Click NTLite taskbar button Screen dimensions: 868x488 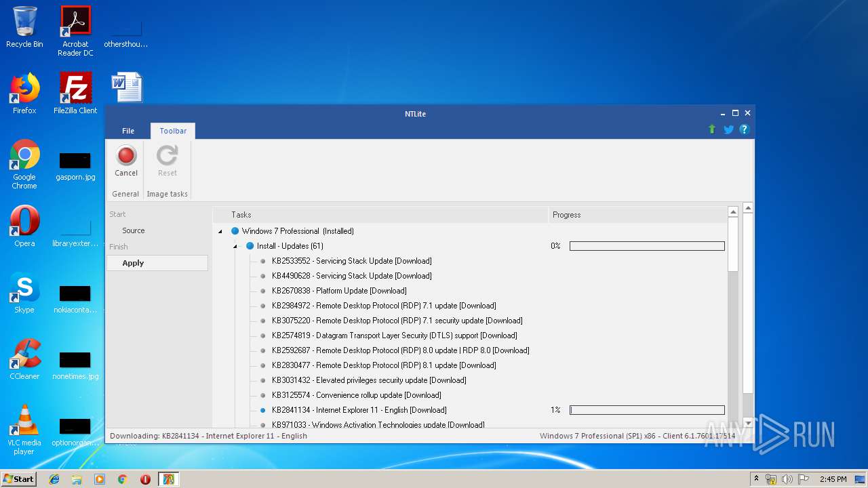168,479
